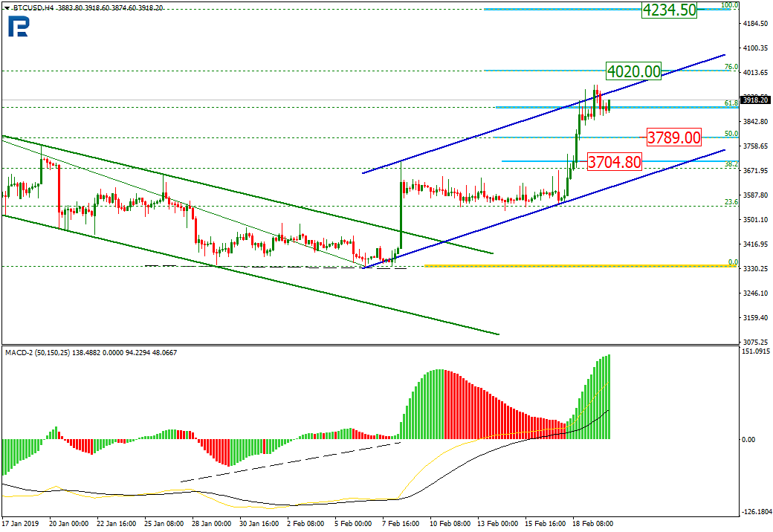This screenshot has height=532, width=773.
Task: Select the 4020.00 green price label
Action: click(633, 71)
